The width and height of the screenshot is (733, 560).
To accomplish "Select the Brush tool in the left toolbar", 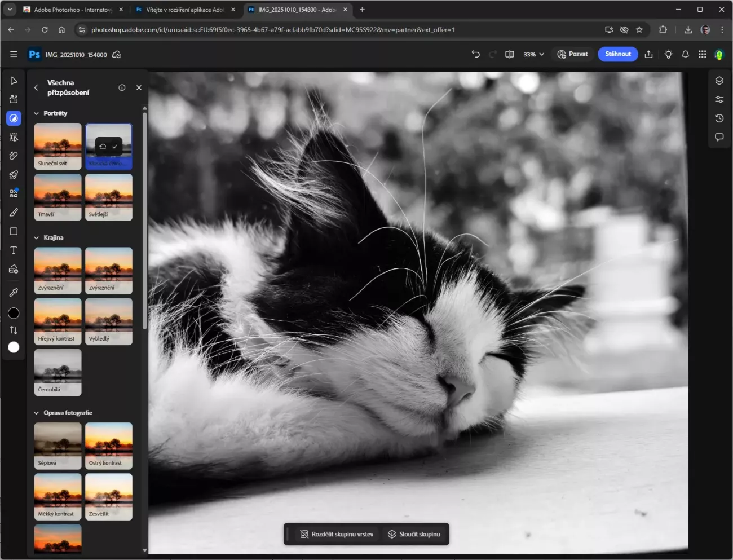I will pyautogui.click(x=14, y=213).
